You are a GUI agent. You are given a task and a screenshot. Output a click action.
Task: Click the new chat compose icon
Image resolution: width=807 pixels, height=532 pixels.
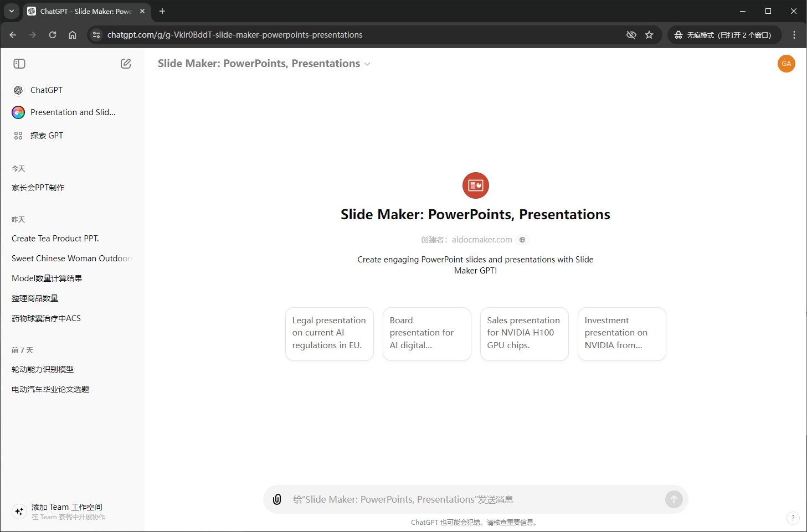pyautogui.click(x=126, y=64)
